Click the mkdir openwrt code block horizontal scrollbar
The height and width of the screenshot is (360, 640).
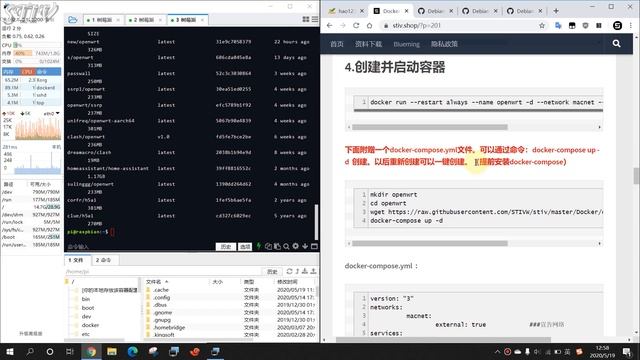(429, 243)
